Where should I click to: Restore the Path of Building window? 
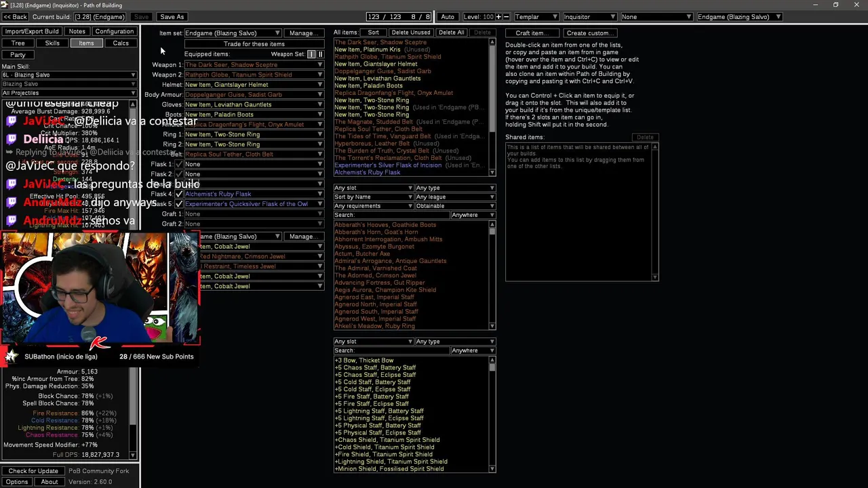pos(835,5)
